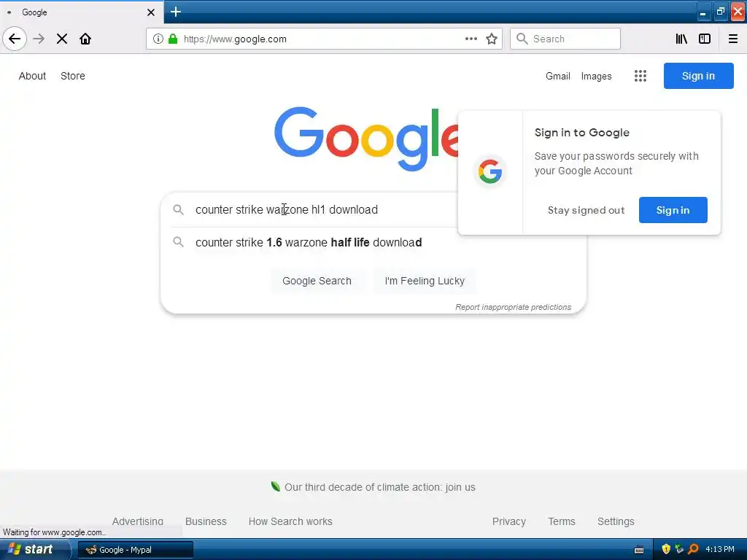Close the Google tab

[150, 12]
